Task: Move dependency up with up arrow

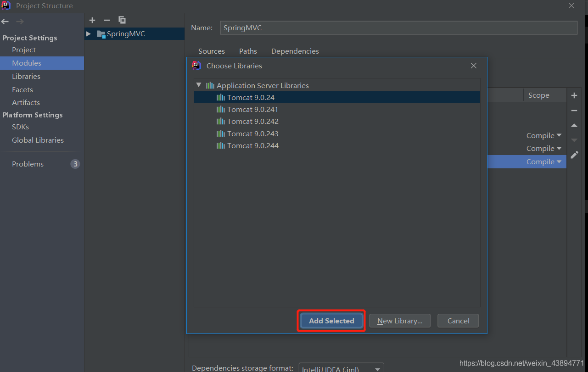Action: click(574, 125)
